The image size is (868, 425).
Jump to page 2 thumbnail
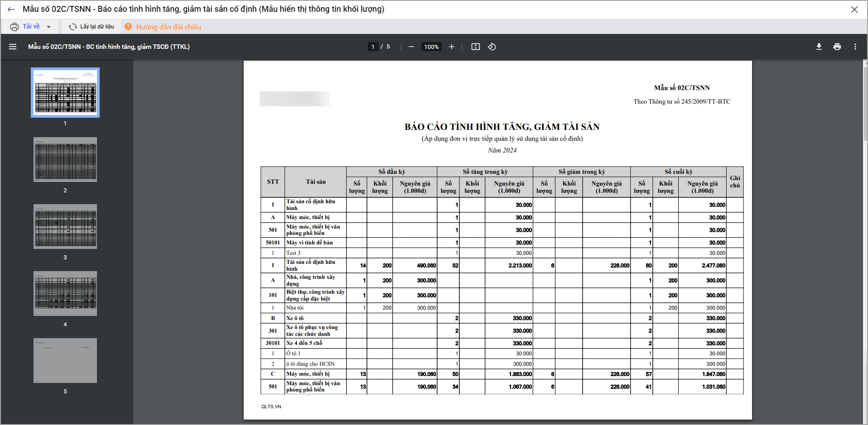tap(65, 159)
